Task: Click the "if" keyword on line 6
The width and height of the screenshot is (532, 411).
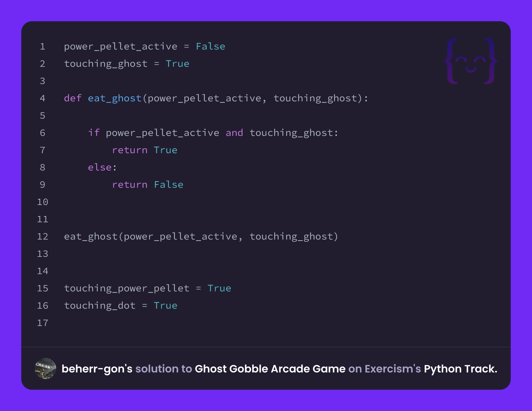Action: [x=94, y=133]
